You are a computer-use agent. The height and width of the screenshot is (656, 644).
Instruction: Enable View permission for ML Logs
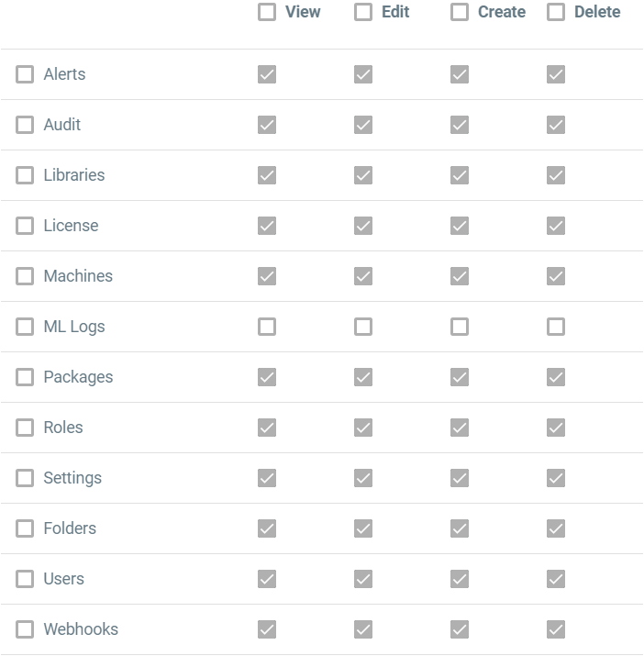(x=267, y=327)
